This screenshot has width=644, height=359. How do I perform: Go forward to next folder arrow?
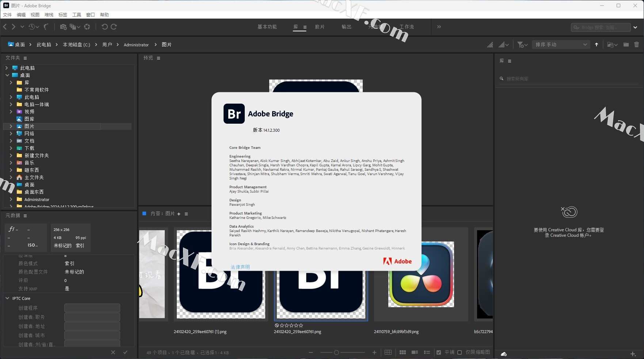pos(14,27)
